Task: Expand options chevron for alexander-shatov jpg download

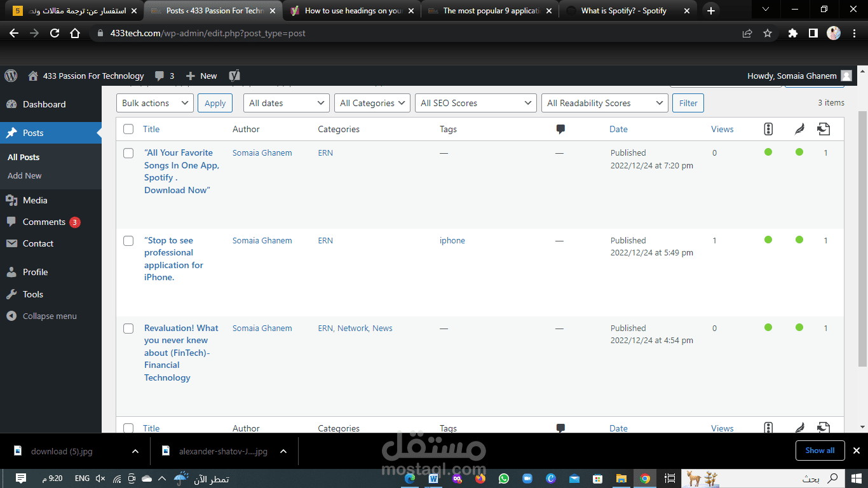Action: click(x=283, y=451)
